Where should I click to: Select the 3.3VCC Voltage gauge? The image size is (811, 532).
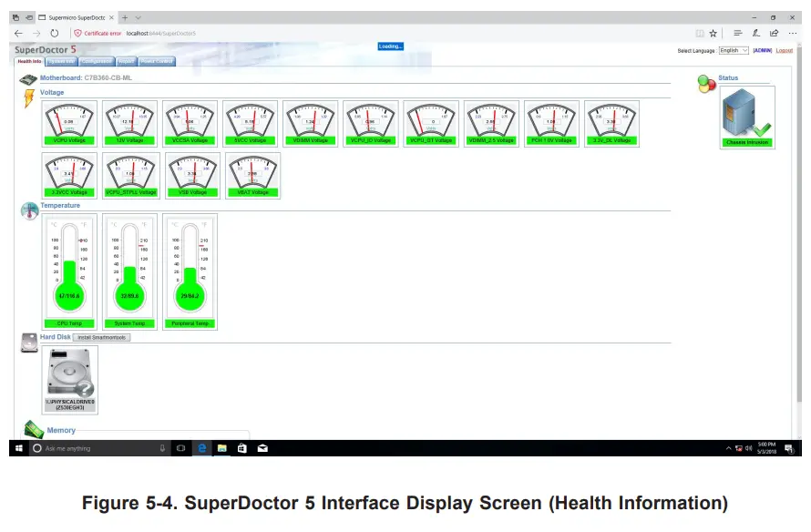[69, 176]
